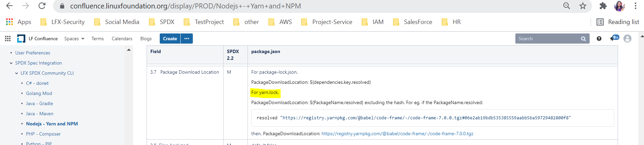Open the SalesForce bookmark folder
This screenshot has width=644, height=145.
[413, 22]
